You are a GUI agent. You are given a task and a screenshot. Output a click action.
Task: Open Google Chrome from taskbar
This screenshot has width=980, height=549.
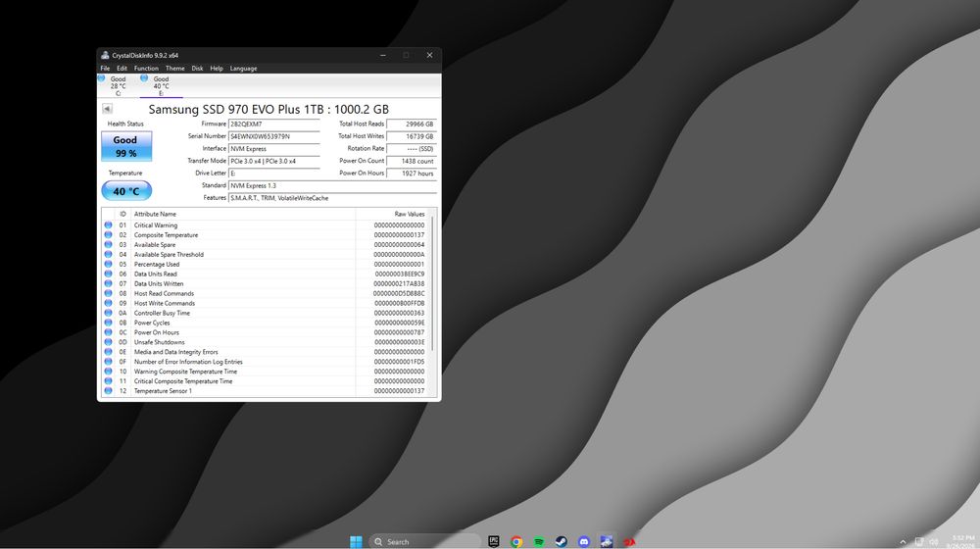point(516,541)
